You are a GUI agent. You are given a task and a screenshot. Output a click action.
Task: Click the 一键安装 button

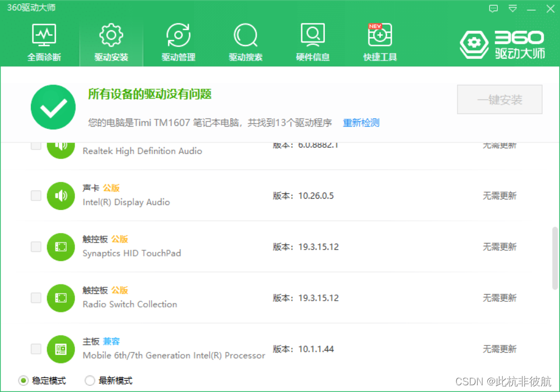point(500,100)
